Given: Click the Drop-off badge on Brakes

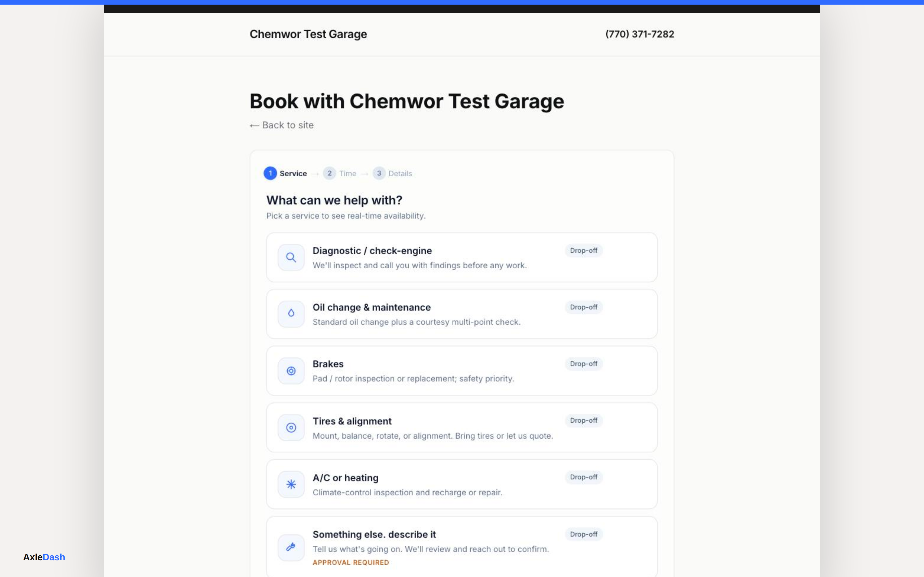Looking at the screenshot, I should click(x=583, y=364).
